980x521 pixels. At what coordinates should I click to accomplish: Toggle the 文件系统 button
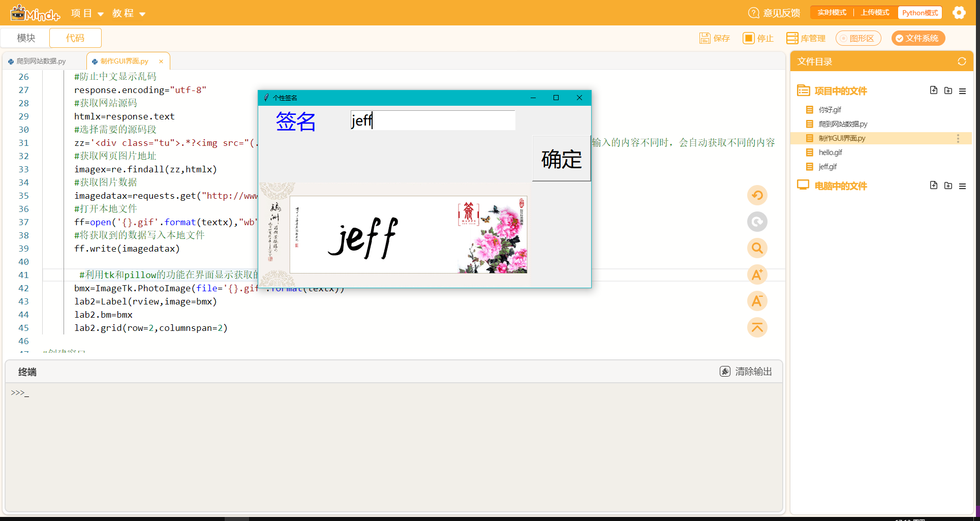pos(918,38)
